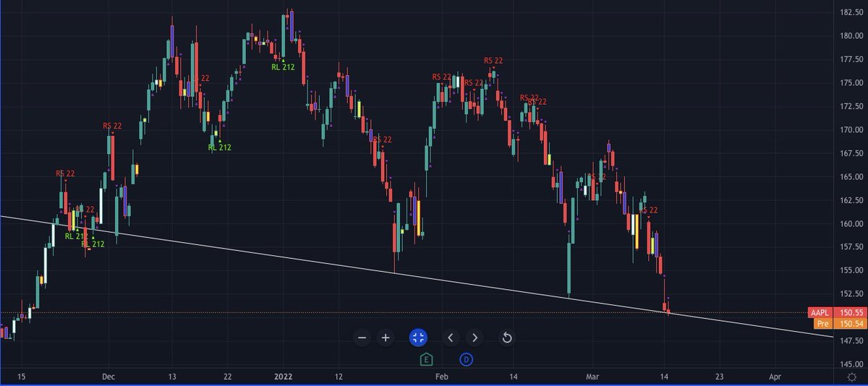Click the 177.50 price axis label
The image size is (868, 386).
tap(851, 60)
